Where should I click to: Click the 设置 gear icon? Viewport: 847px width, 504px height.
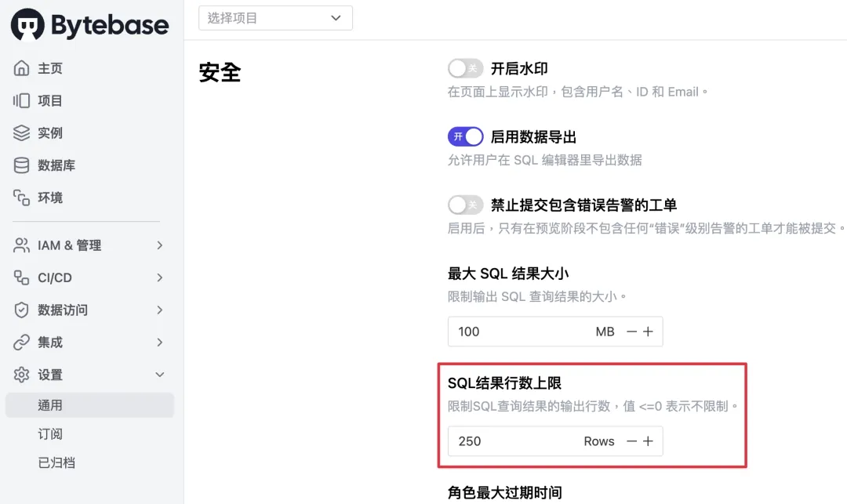pyautogui.click(x=22, y=375)
